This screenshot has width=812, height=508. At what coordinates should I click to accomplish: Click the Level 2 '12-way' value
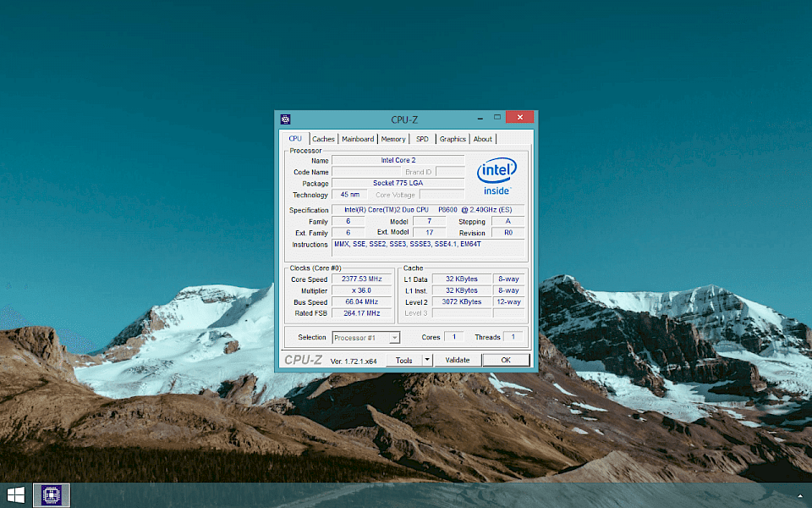point(508,301)
